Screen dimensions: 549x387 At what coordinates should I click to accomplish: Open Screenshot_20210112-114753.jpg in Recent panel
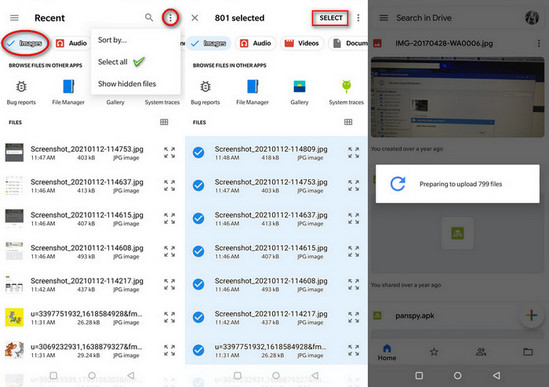tap(87, 153)
